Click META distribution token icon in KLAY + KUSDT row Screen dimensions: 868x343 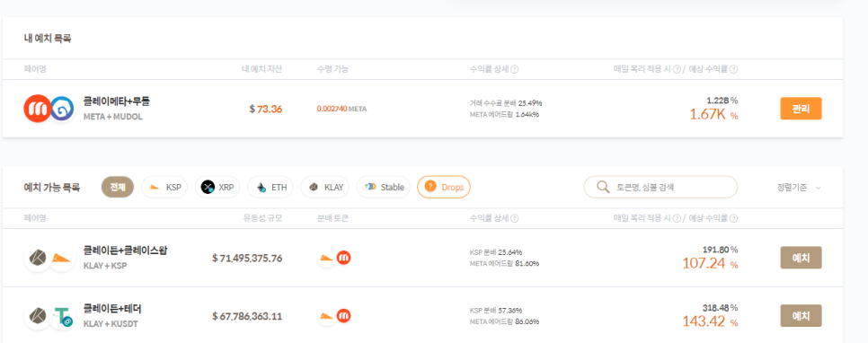(344, 316)
